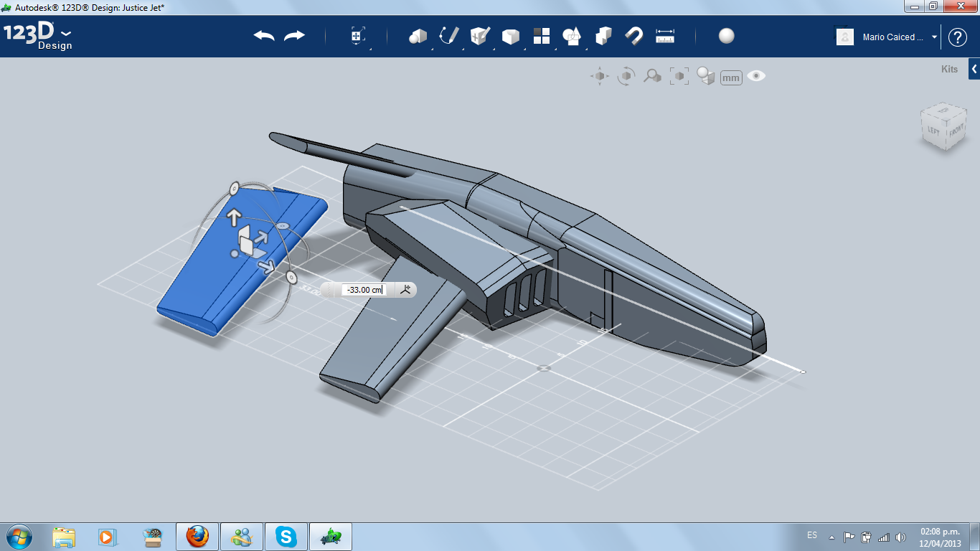Open Windows Live Messenger from taskbar
980x551 pixels.
(242, 537)
